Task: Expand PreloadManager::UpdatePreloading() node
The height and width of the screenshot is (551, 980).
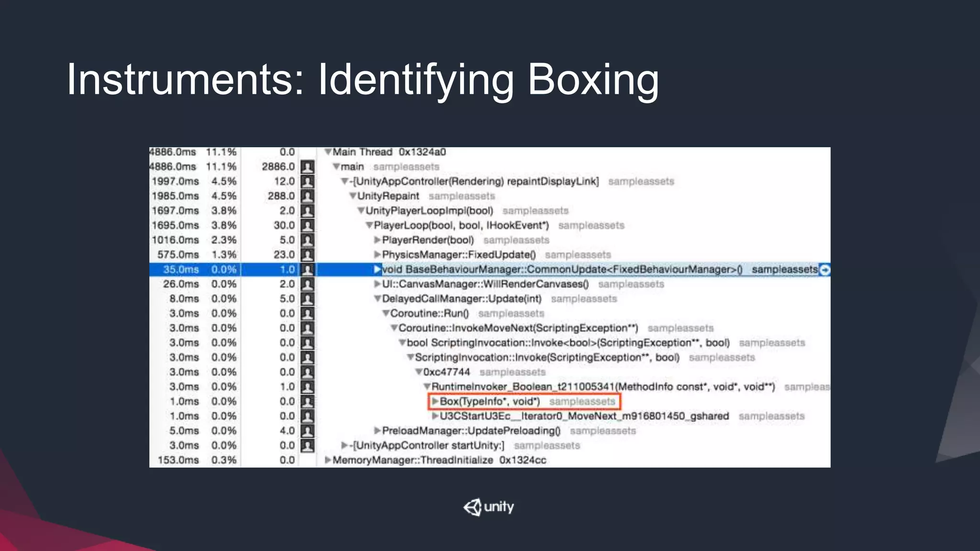Action: tap(378, 431)
